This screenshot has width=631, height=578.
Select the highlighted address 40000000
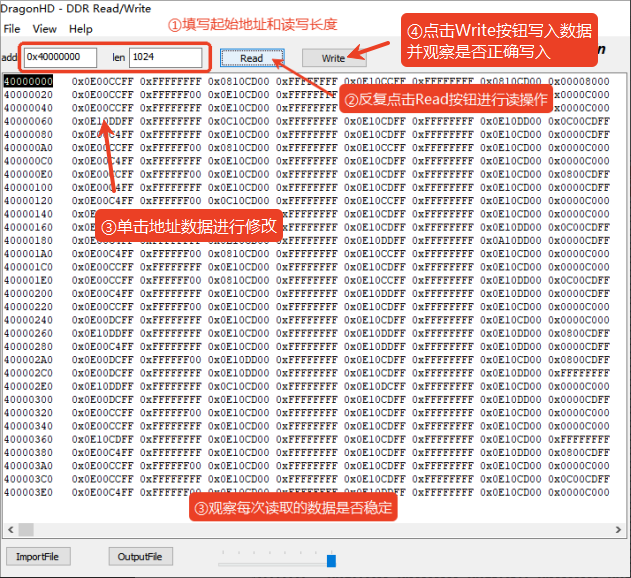point(28,82)
